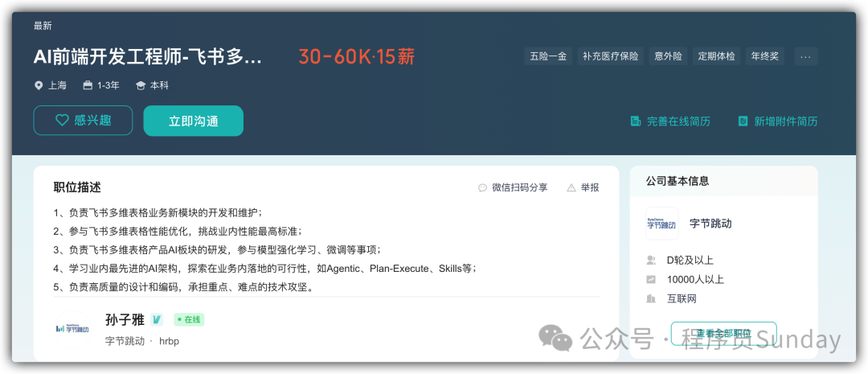Open company name 字节跳动 in info panel

click(710, 224)
